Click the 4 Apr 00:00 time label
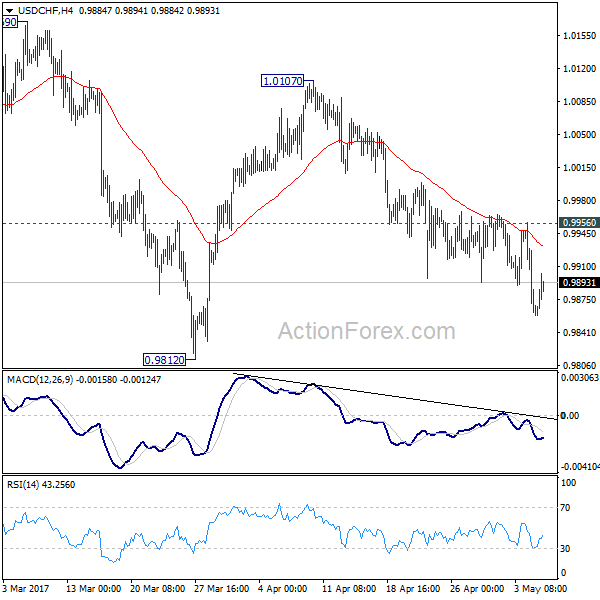600x600 pixels. click(282, 588)
